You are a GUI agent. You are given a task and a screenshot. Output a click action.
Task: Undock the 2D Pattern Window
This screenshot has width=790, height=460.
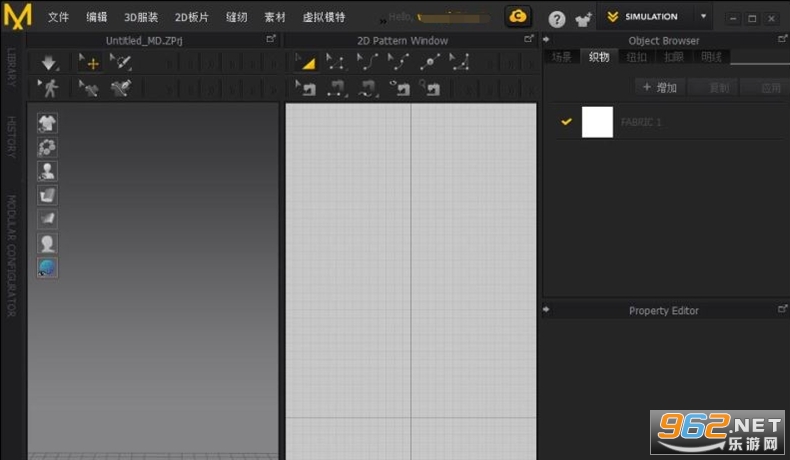coord(529,39)
